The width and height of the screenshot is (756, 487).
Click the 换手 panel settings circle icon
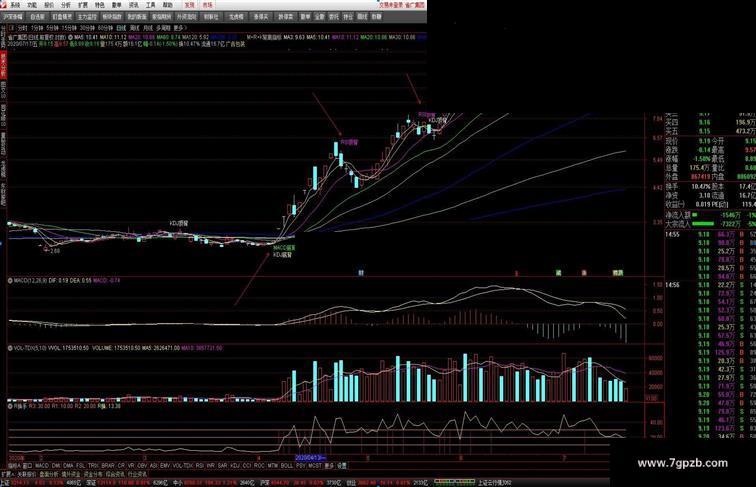pos(10,406)
